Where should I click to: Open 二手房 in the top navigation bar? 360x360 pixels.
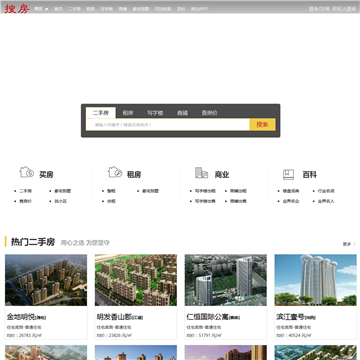pos(74,9)
